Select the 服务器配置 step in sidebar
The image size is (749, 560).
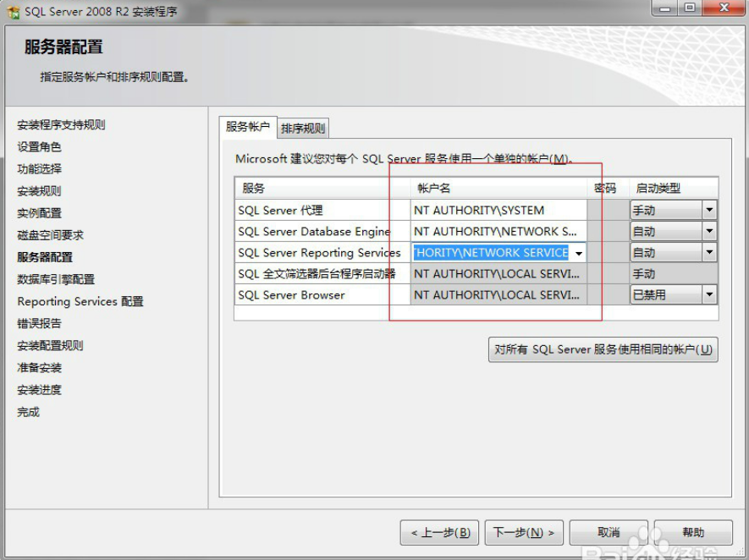[x=45, y=257]
